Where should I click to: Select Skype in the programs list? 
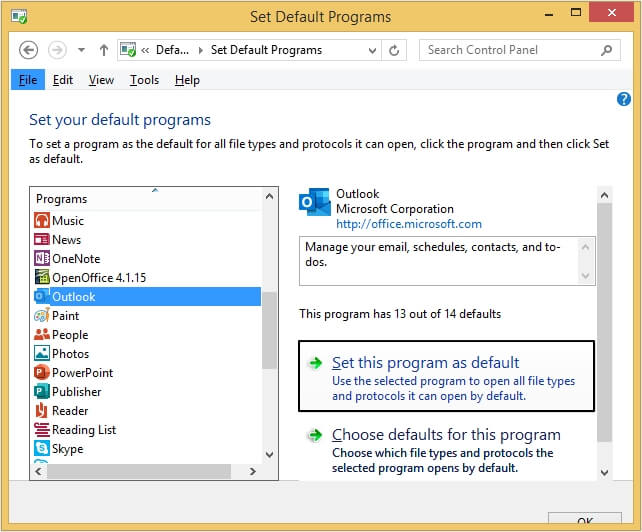(147, 448)
